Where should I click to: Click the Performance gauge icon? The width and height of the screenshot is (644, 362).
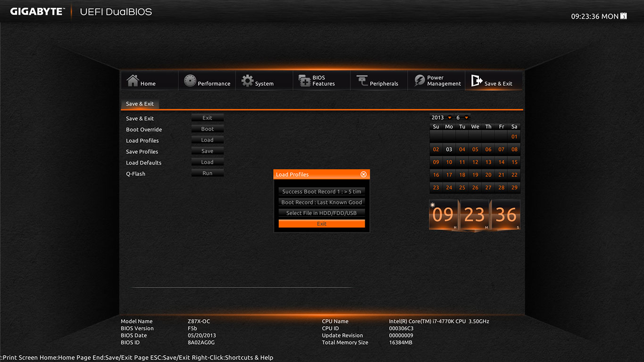pos(190,81)
